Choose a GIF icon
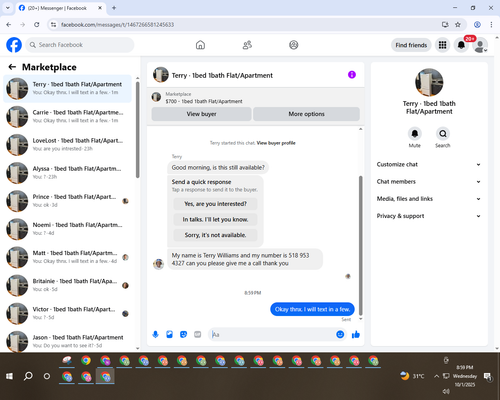This screenshot has width=500, height=400. point(198,334)
